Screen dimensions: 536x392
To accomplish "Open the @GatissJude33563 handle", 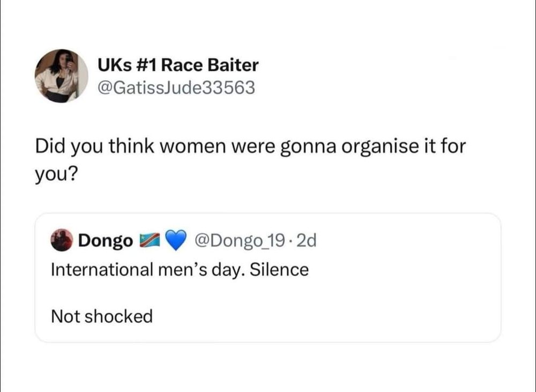I will point(176,87).
